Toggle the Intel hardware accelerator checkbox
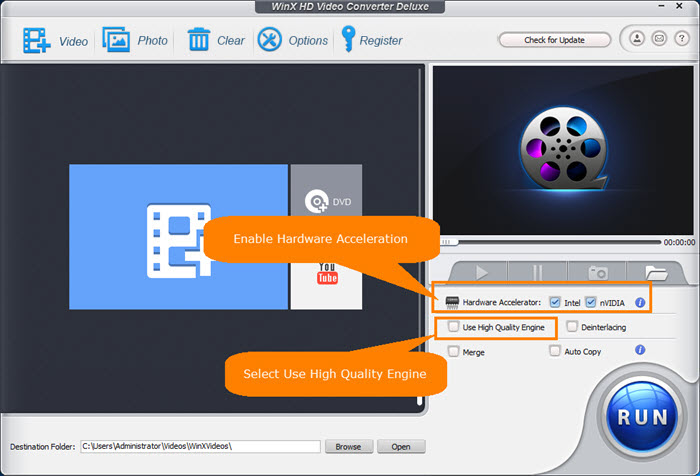The width and height of the screenshot is (700, 476). (555, 302)
